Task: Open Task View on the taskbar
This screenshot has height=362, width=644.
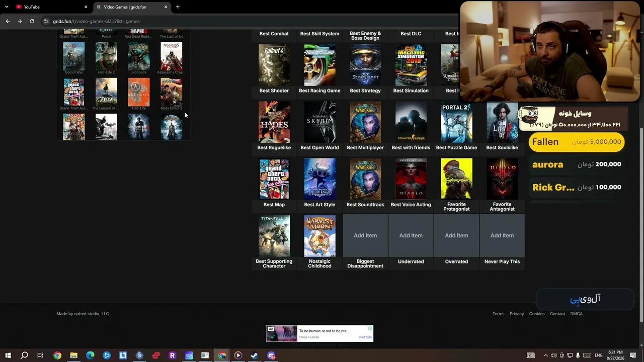Action: 40,355
